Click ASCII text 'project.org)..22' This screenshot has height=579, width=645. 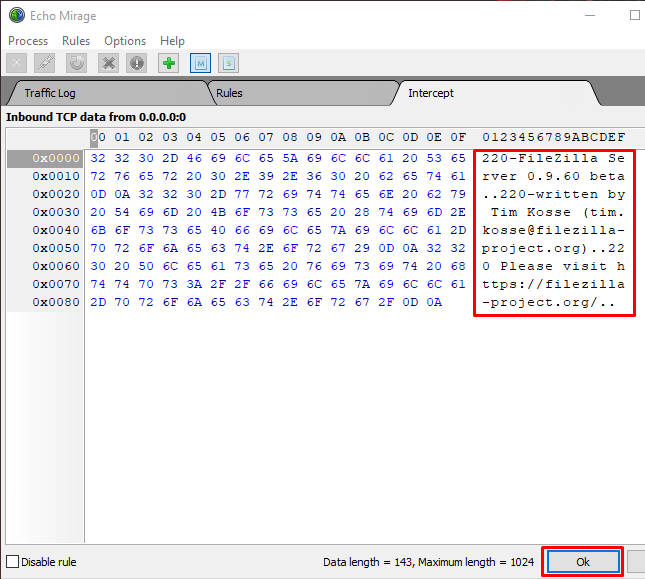553,248
